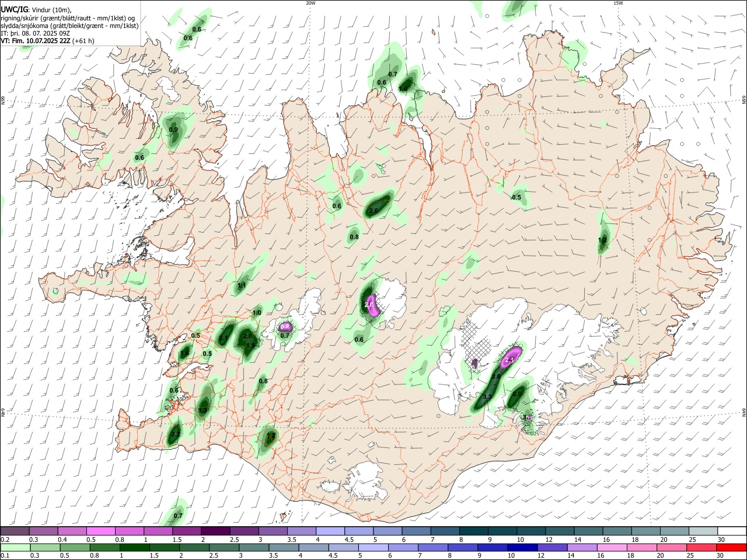Click the 2.2 precipitation value on Reykjanes peninsula
Screen dimensions: 747x560
(176, 435)
